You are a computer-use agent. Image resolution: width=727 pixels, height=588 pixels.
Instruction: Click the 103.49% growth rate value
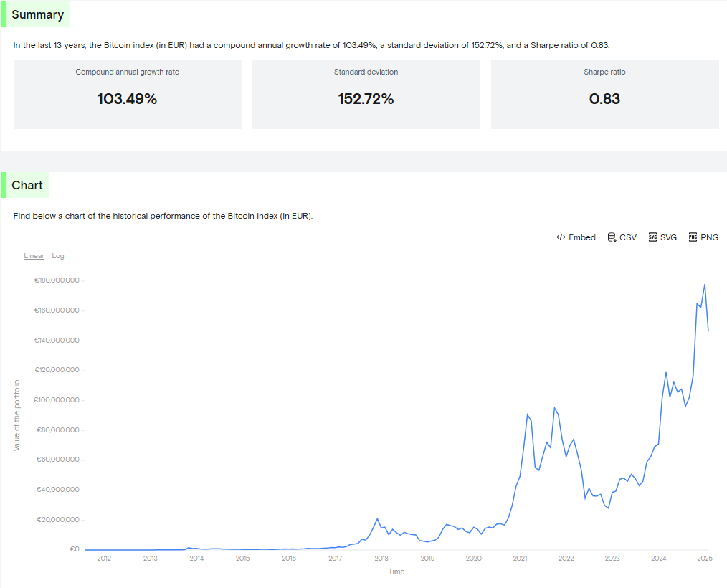tap(127, 99)
